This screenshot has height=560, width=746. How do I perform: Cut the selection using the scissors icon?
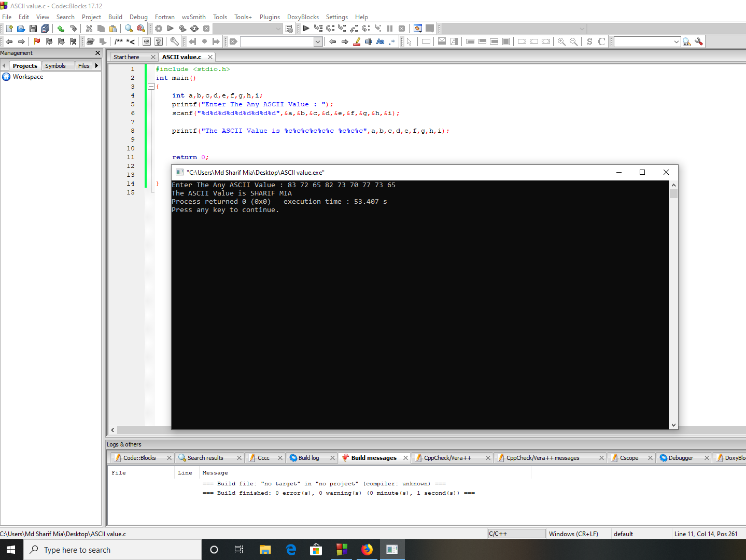click(x=89, y=29)
